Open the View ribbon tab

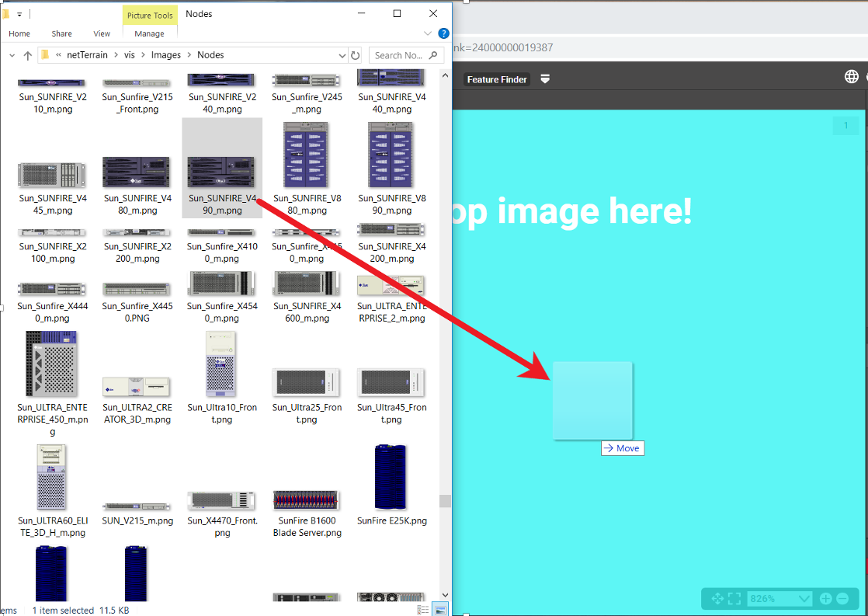pyautogui.click(x=102, y=33)
